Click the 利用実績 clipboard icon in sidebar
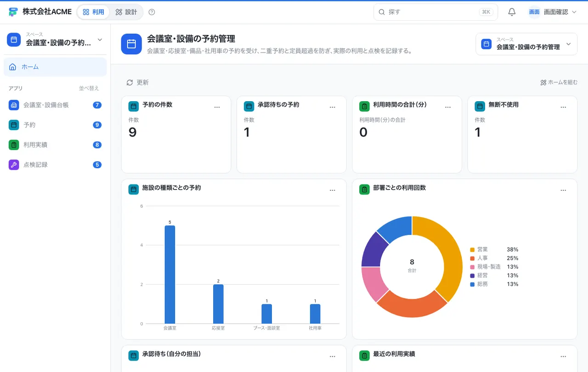 [x=14, y=145]
